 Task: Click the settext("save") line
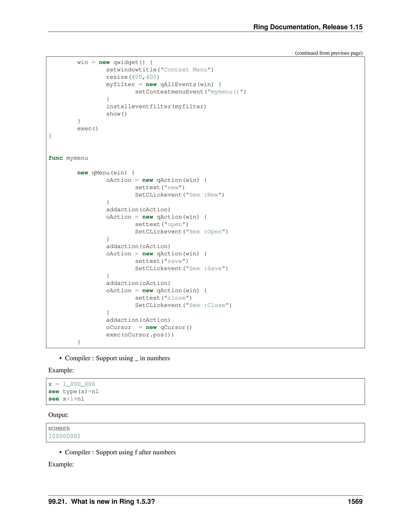point(161,261)
